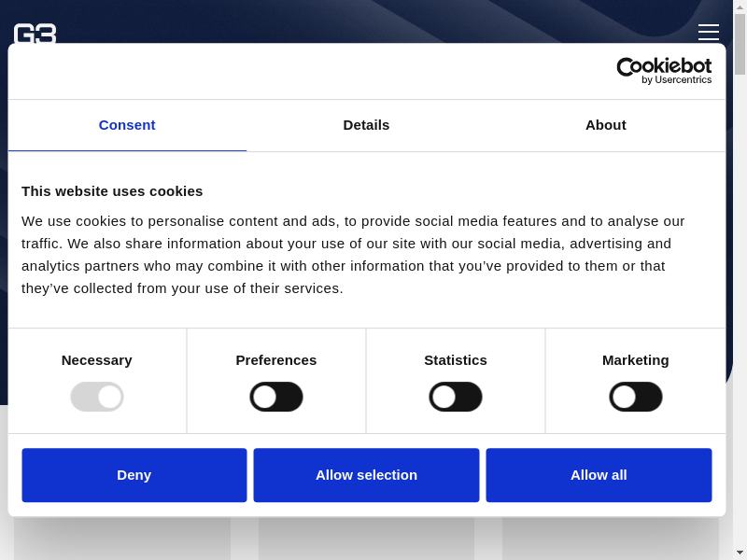Click the scrollbar down arrow

740,553
